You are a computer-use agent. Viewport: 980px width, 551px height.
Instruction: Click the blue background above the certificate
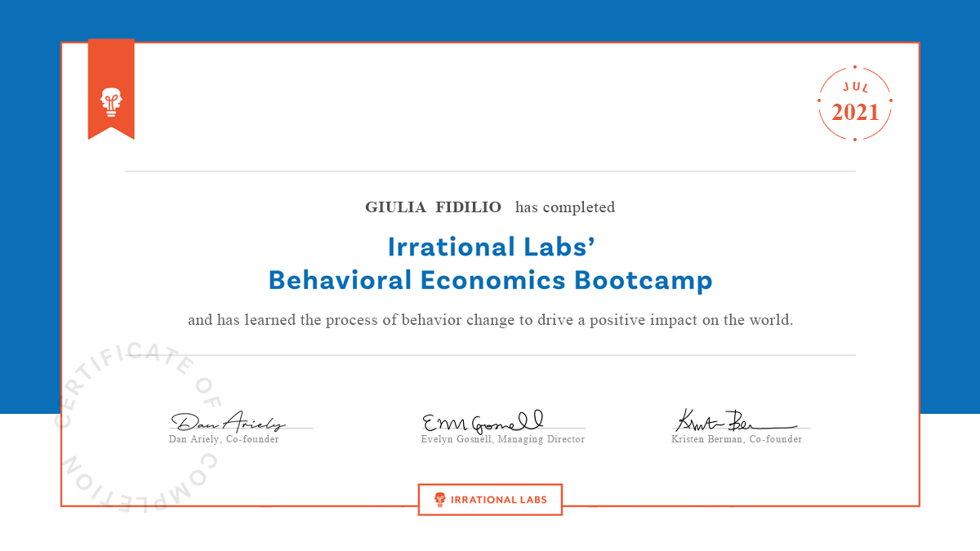pyautogui.click(x=490, y=20)
